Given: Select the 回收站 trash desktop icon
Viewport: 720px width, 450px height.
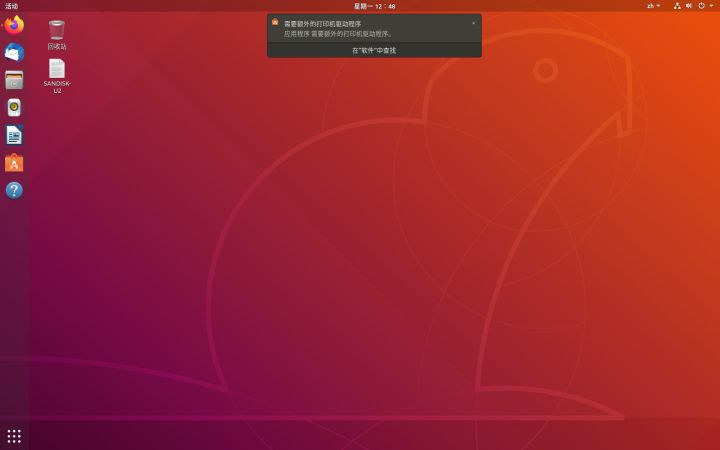Looking at the screenshot, I should pos(57,35).
